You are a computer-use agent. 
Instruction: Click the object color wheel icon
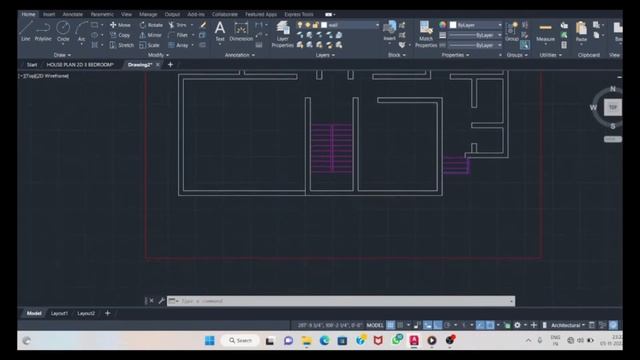point(443,25)
